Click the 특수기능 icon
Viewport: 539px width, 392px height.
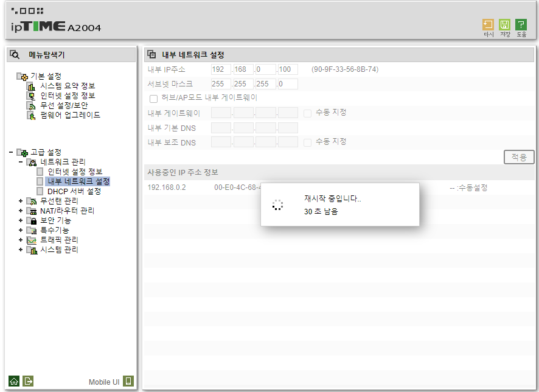pos(32,230)
